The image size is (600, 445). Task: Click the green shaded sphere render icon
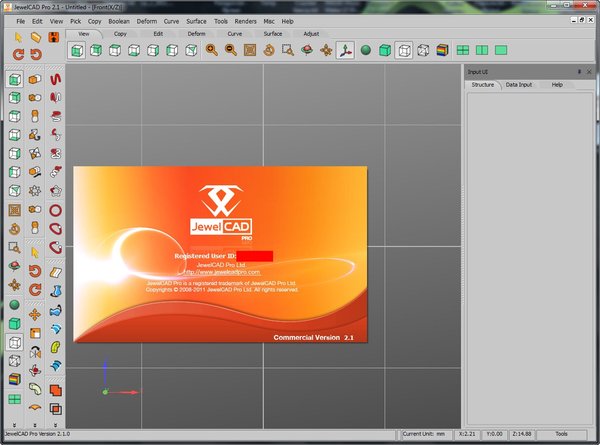366,50
